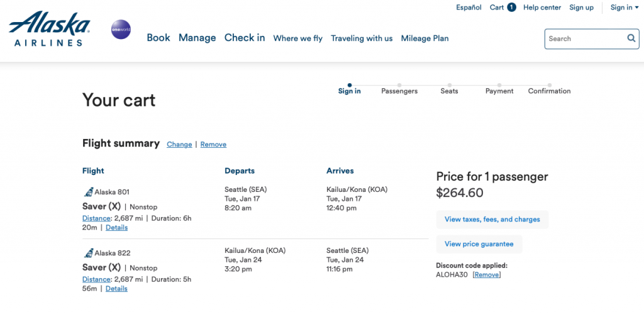Remove the flight from the cart
Viewport: 644px width, 314px height.
(213, 145)
